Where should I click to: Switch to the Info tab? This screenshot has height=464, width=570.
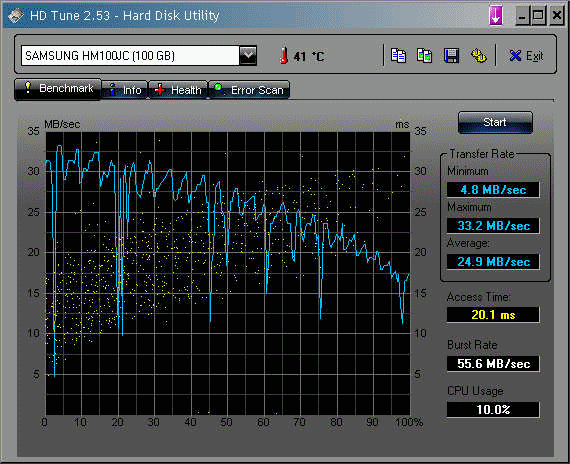click(125, 90)
